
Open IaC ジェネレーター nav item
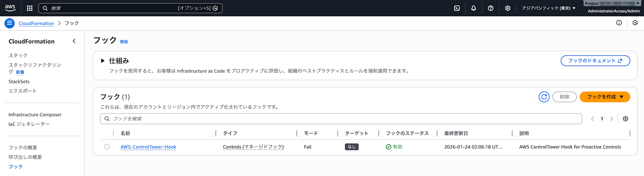(29, 124)
